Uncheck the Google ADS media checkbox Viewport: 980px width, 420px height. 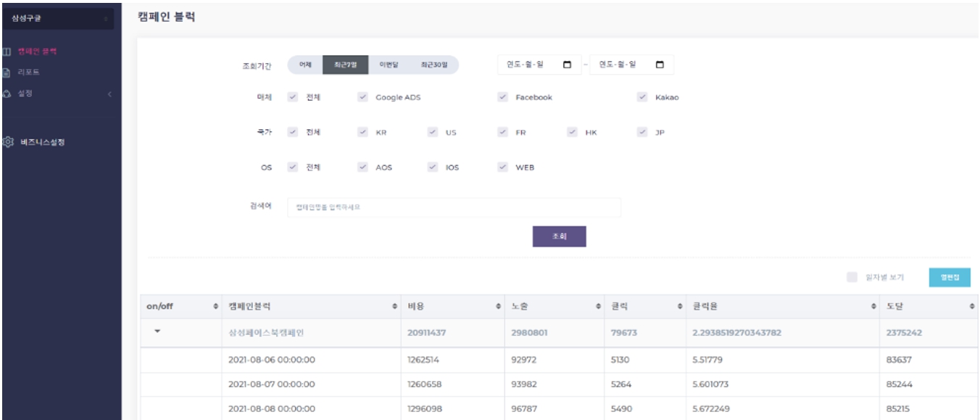(x=362, y=97)
